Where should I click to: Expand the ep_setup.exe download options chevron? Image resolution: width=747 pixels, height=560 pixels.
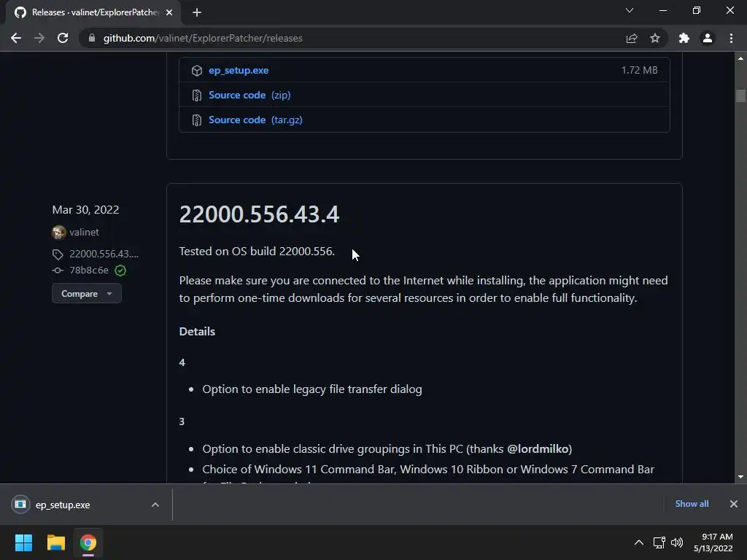155,505
